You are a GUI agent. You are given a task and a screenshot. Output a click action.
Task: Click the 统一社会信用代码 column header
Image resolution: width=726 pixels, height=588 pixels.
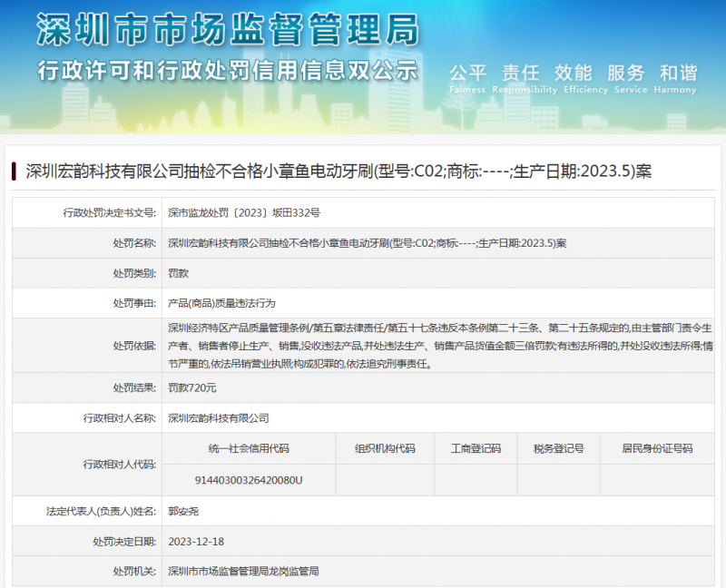tap(249, 448)
